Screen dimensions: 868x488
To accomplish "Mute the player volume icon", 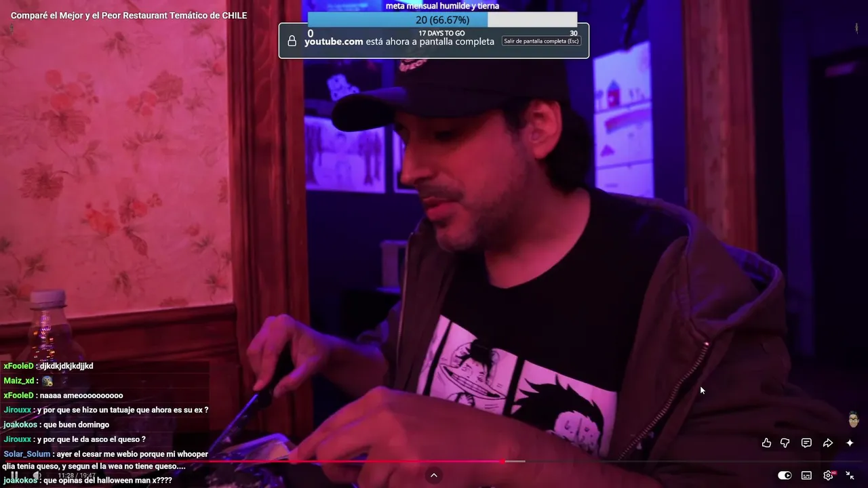I will coord(37,476).
